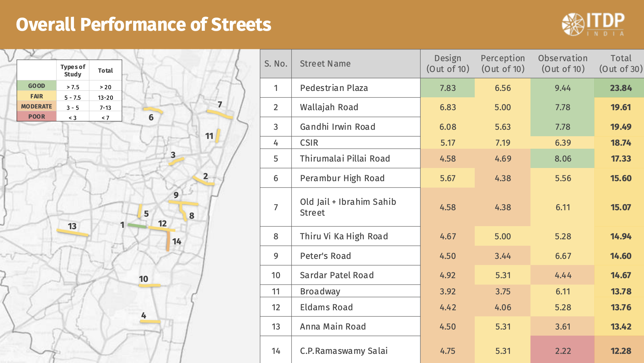Click the orange street segment marked 14
Screen dimensions: 644x363
point(168,241)
